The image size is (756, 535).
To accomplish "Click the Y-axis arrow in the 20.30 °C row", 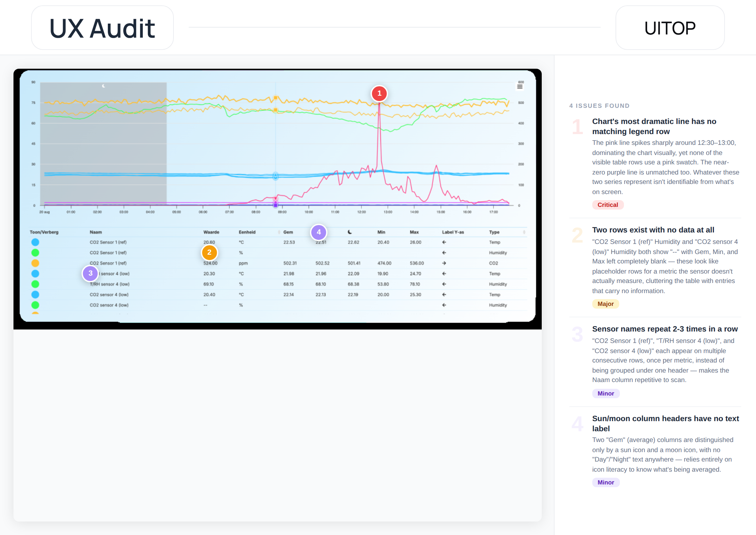I will 444,274.
